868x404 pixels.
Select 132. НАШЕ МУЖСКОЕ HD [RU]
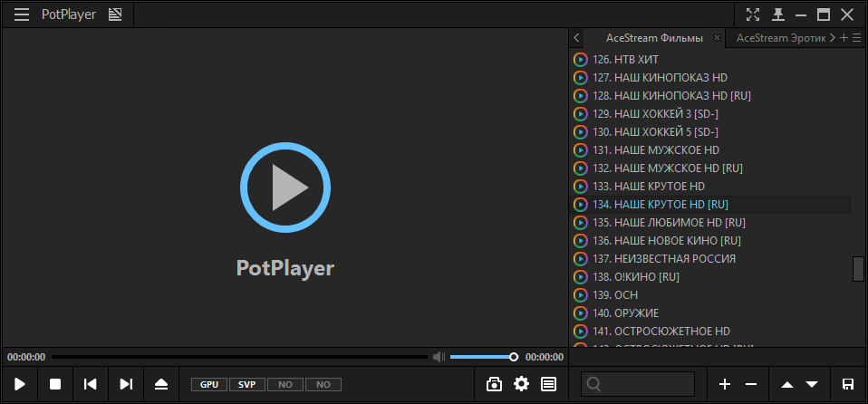click(x=709, y=168)
